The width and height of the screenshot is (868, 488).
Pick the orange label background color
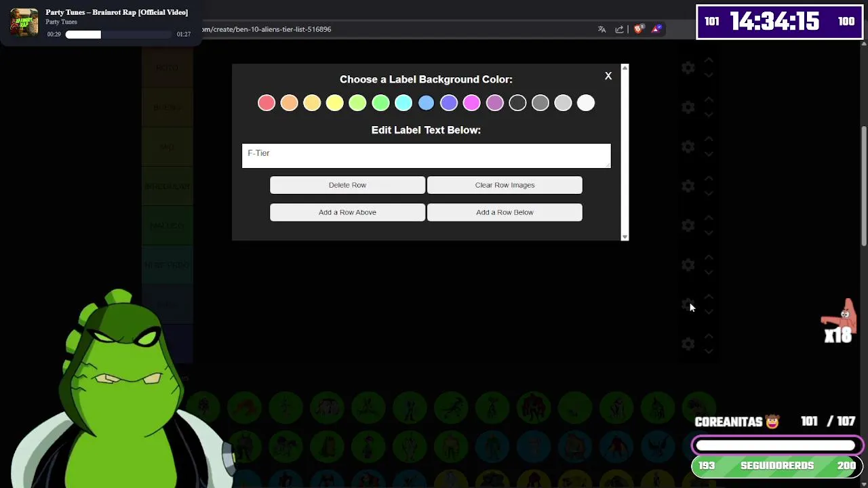click(290, 103)
